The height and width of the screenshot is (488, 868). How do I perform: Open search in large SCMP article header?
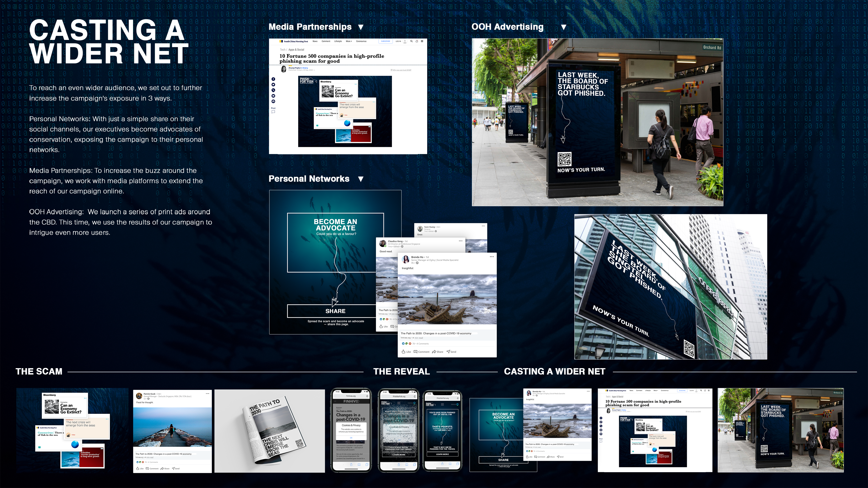pos(411,41)
